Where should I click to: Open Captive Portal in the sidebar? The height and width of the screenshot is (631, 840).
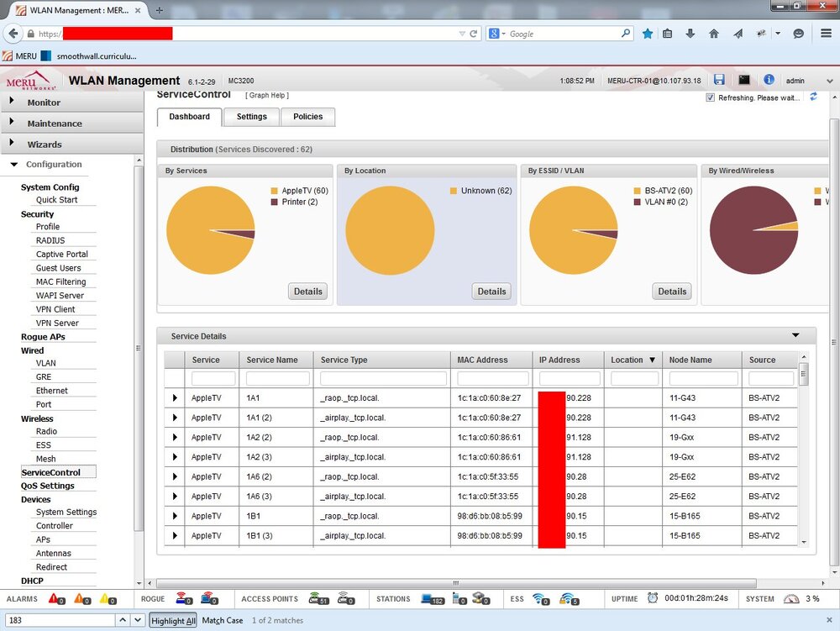[x=61, y=254]
